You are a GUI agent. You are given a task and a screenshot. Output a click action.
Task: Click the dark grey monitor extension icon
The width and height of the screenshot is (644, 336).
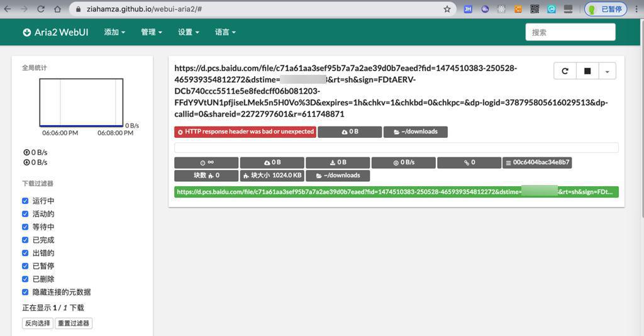(x=568, y=9)
